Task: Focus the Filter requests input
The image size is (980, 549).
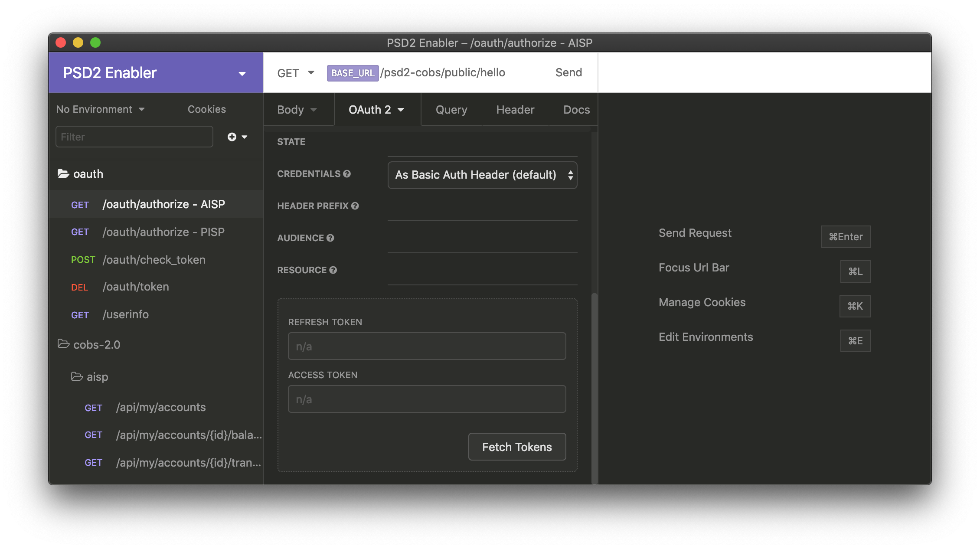Action: pos(134,137)
